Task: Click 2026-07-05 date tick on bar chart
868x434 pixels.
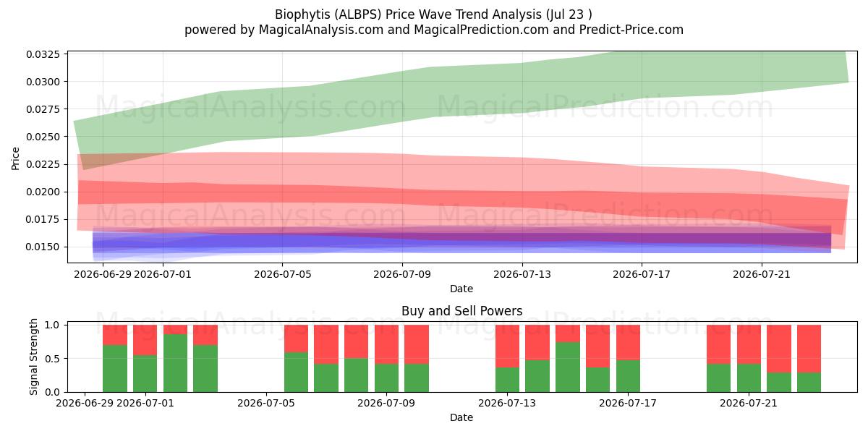Action: (x=266, y=403)
